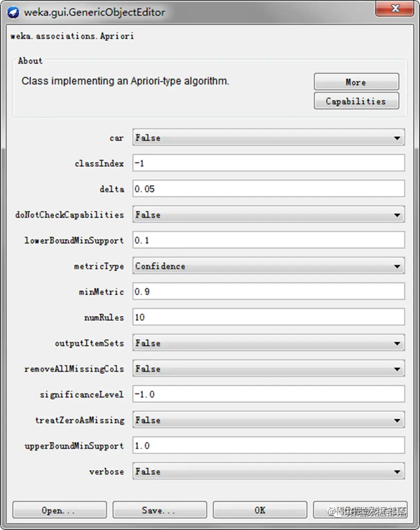
Task: Open the doNotCheckCapabilities dropdown
Action: [268, 215]
